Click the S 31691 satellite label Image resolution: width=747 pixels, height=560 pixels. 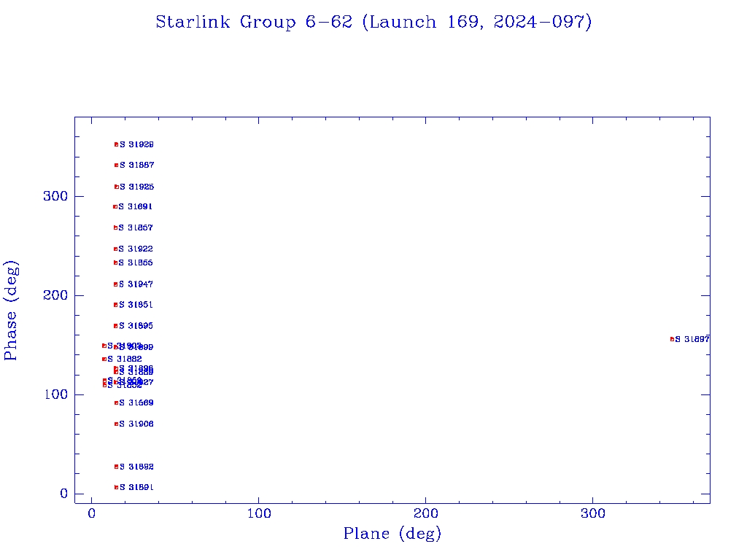(x=135, y=206)
